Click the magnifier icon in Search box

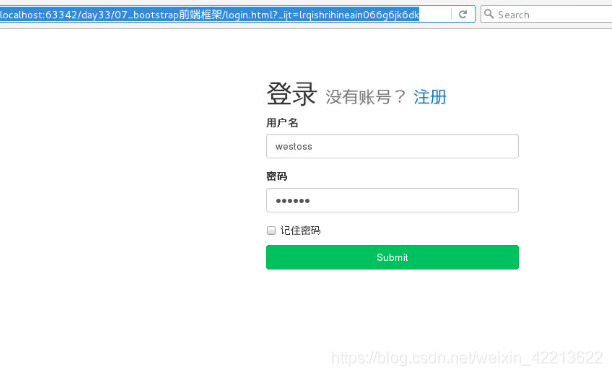pyautogui.click(x=489, y=14)
